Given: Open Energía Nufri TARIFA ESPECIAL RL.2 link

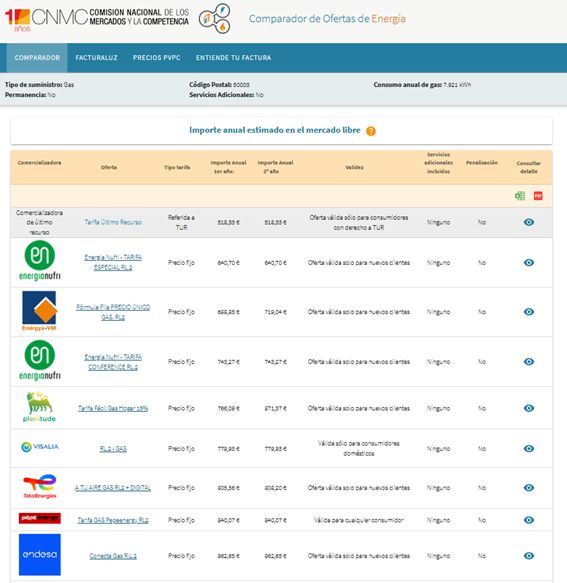Looking at the screenshot, I should (x=113, y=262).
